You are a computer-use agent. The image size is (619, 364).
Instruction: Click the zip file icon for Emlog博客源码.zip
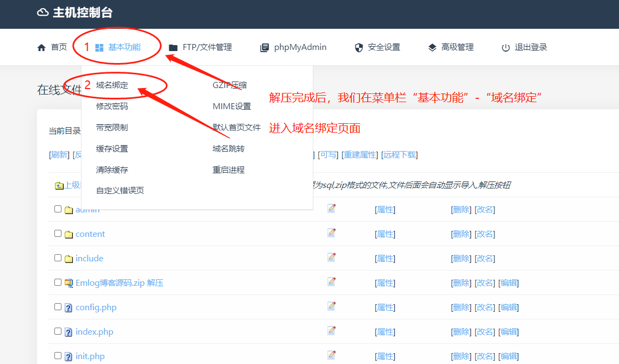(68, 283)
